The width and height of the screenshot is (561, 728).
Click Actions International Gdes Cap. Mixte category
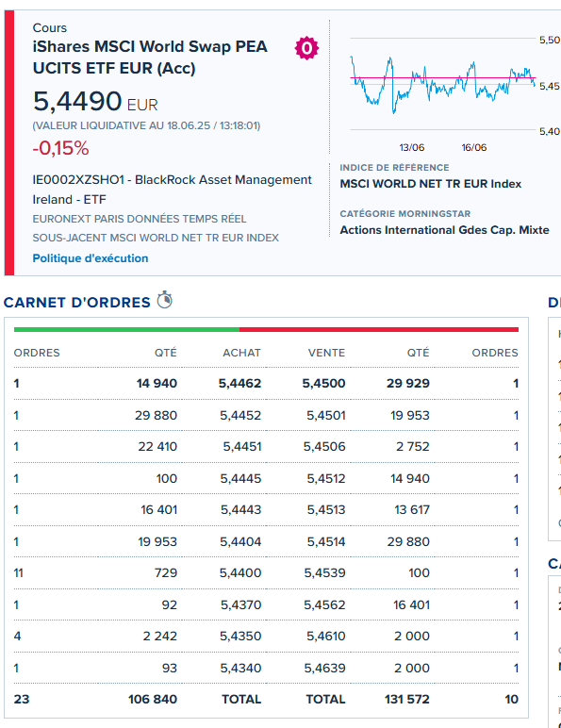pyautogui.click(x=444, y=230)
